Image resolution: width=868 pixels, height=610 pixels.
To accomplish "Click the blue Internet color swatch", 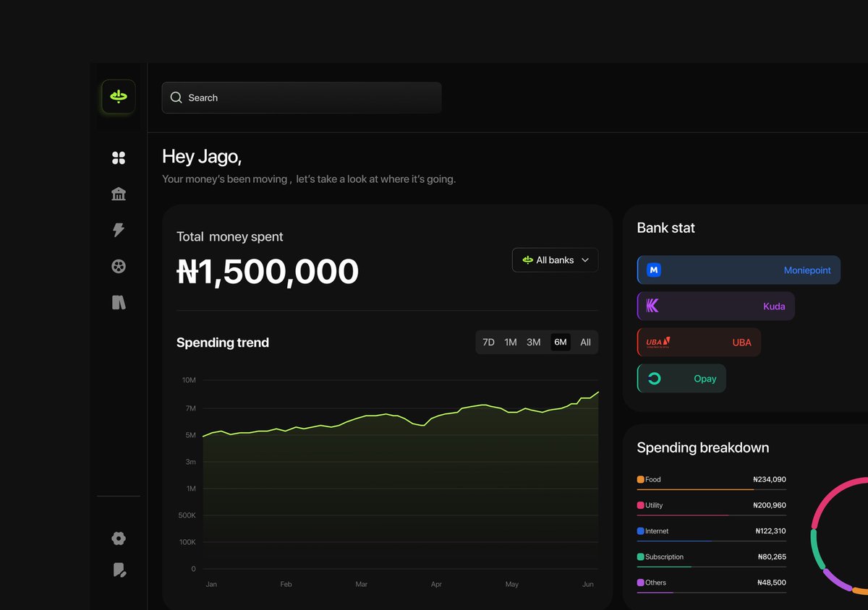I will point(641,531).
